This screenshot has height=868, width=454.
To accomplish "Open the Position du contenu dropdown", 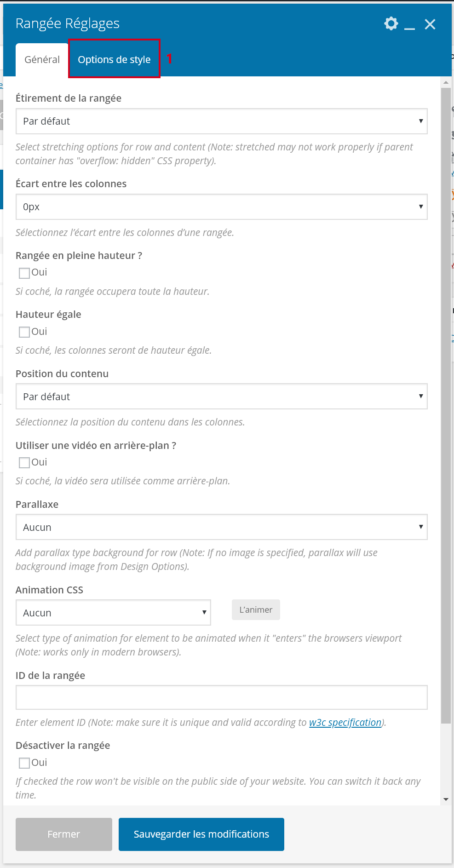I will (221, 397).
